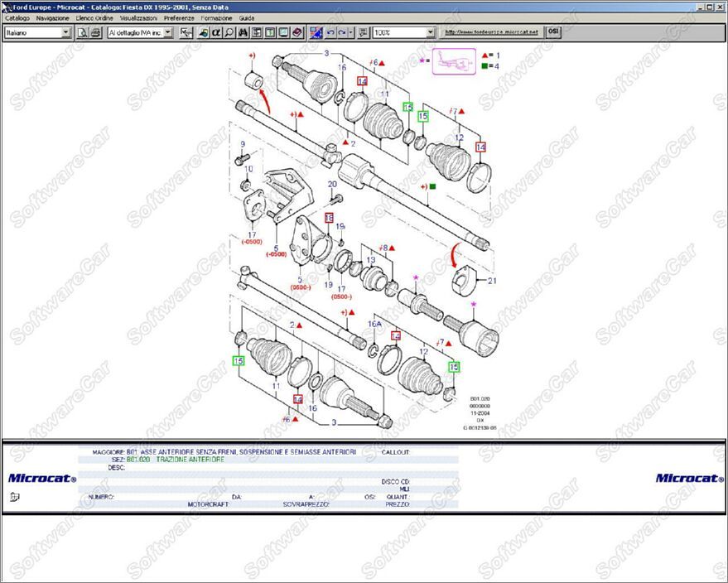The height and width of the screenshot is (583, 728).
Task: Open the Catalogo menu
Action: [17, 17]
